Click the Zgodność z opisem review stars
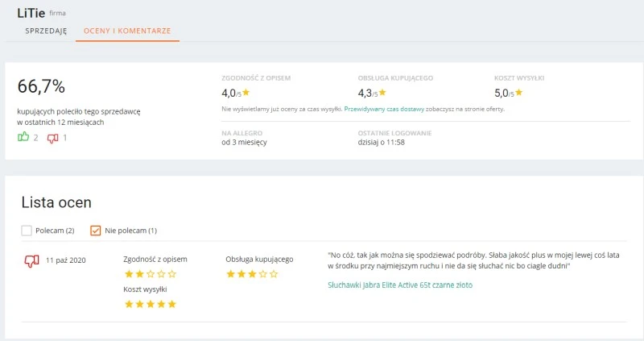The width and height of the screenshot is (644, 341). tap(150, 274)
